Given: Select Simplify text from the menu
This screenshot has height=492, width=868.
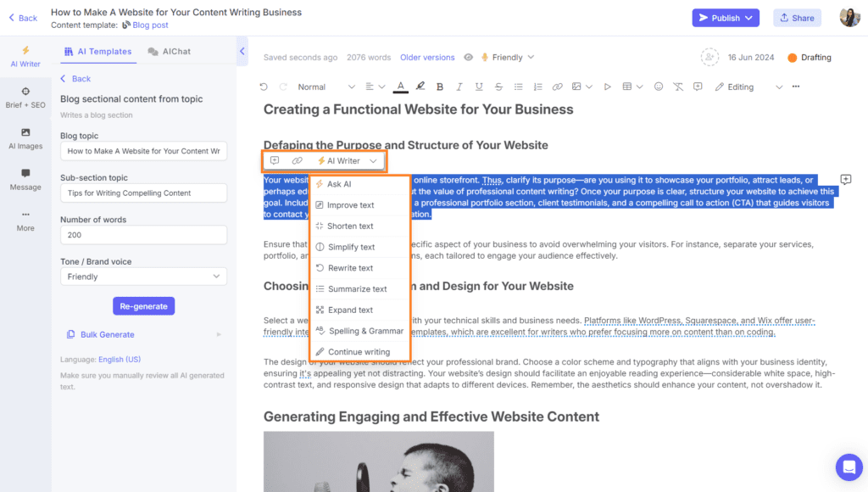Looking at the screenshot, I should tap(359, 247).
